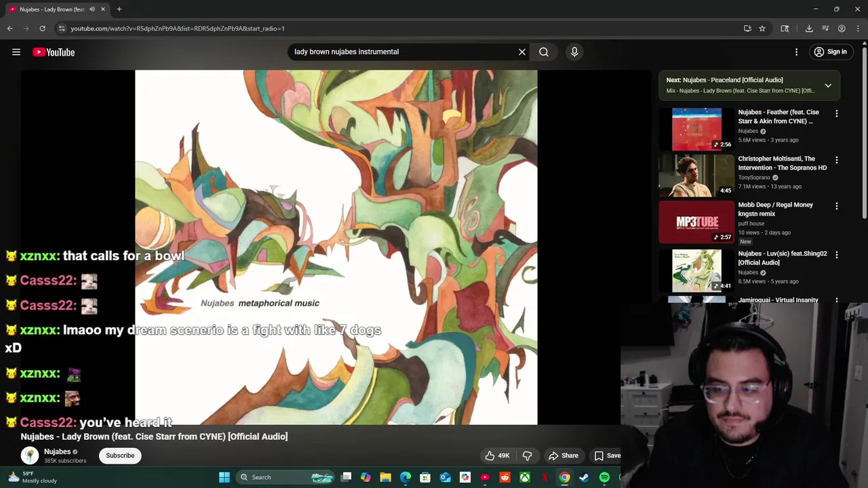The width and height of the screenshot is (868, 488).
Task: Open Chrome downloads icon
Action: pyautogui.click(x=809, y=28)
